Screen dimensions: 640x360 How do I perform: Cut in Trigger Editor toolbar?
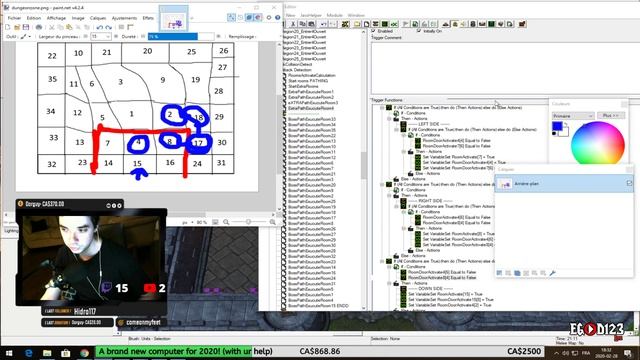click(x=293, y=24)
